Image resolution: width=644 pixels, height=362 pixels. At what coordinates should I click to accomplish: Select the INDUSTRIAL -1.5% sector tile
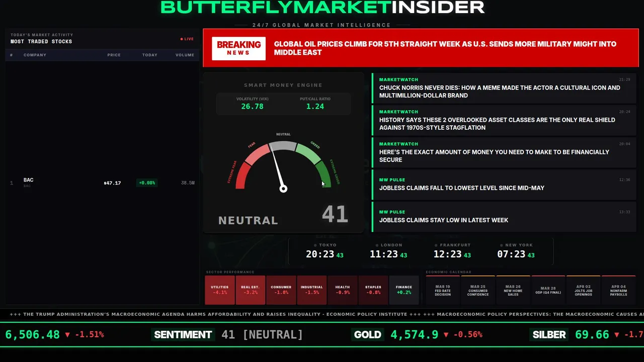[x=312, y=290]
